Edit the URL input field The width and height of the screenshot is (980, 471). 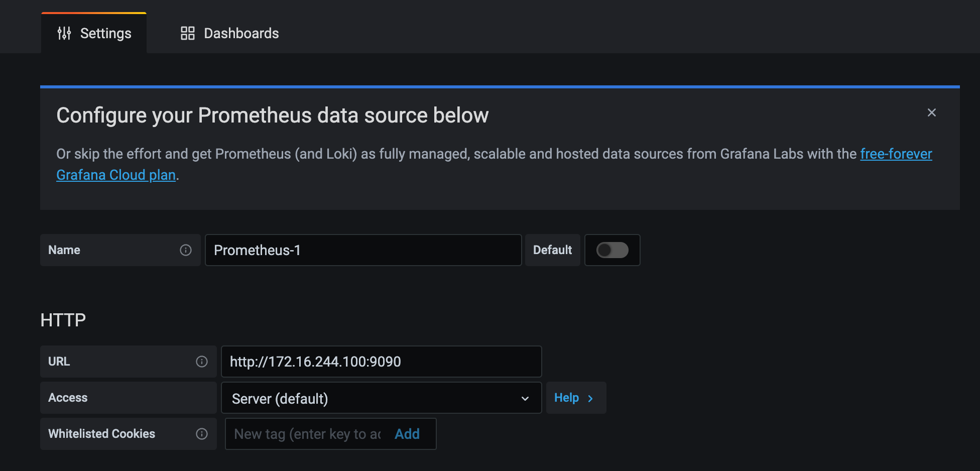[x=382, y=362]
